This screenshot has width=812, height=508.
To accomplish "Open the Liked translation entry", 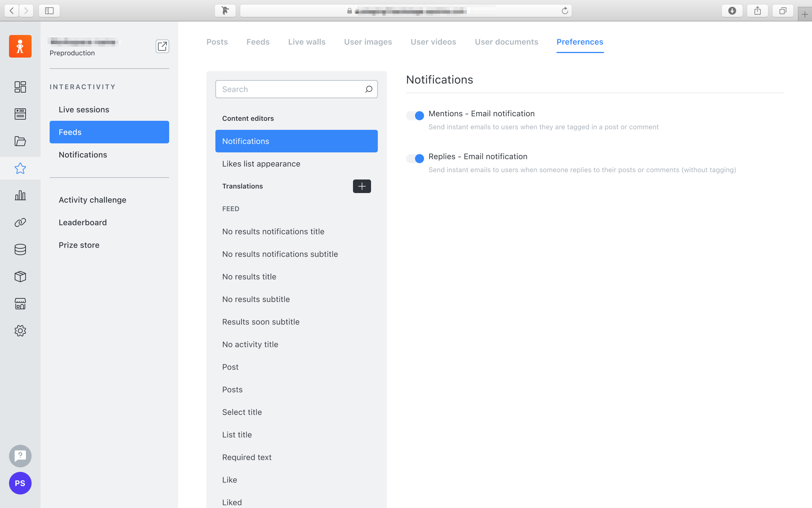I will [x=297, y=502].
